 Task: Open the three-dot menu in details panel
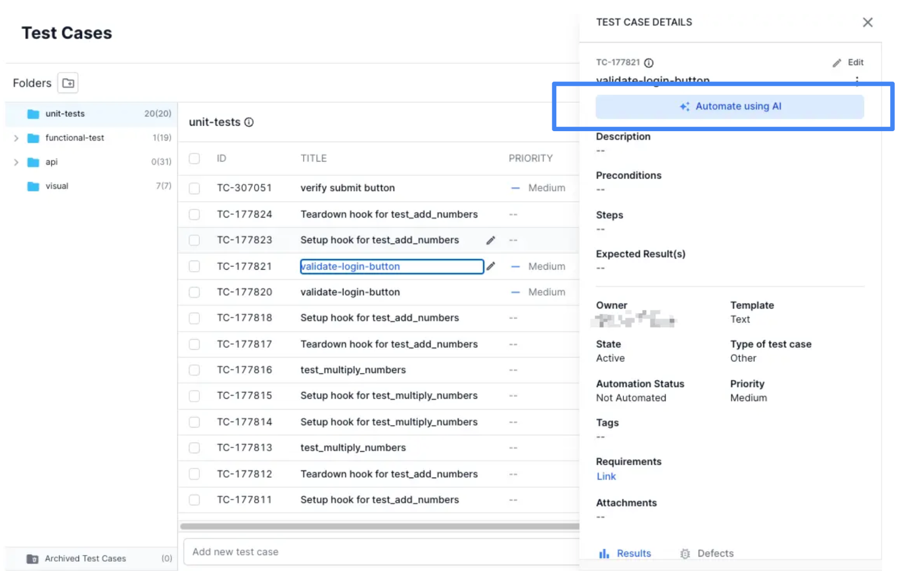coord(857,80)
